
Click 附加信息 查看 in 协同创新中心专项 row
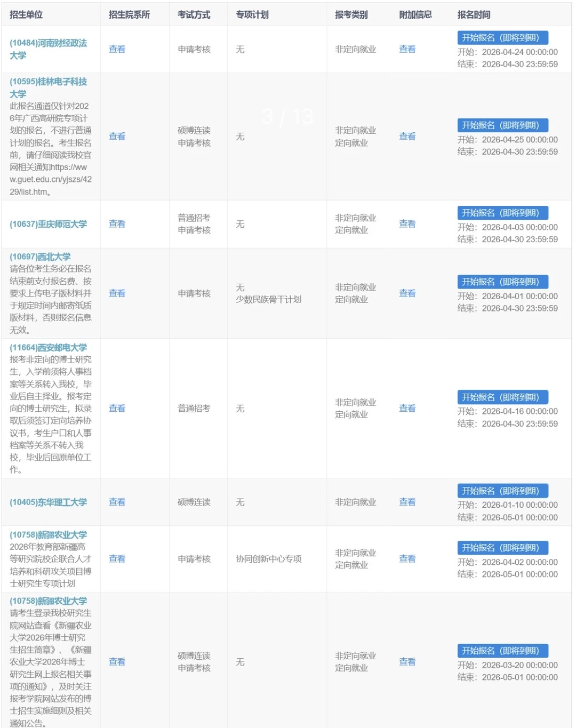407,558
